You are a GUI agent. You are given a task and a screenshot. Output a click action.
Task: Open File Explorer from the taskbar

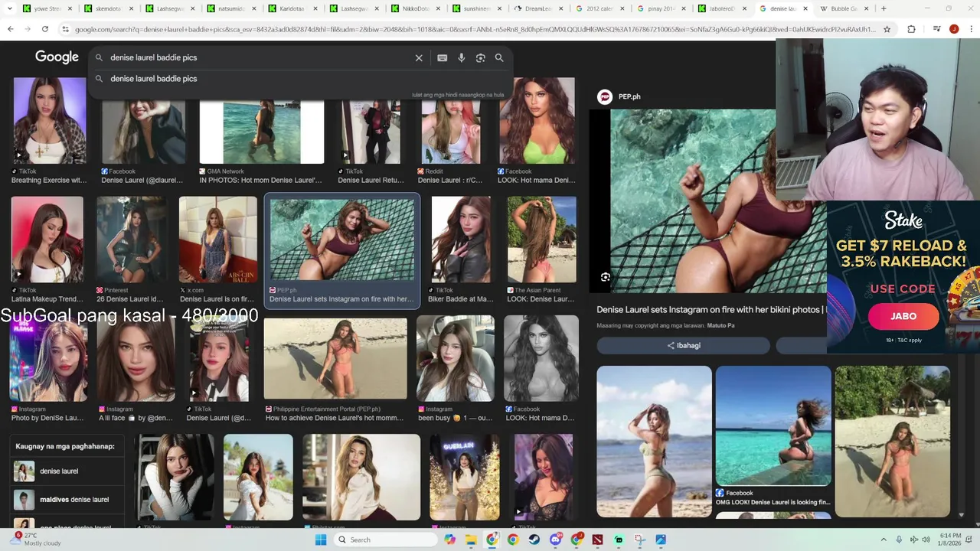[471, 540]
